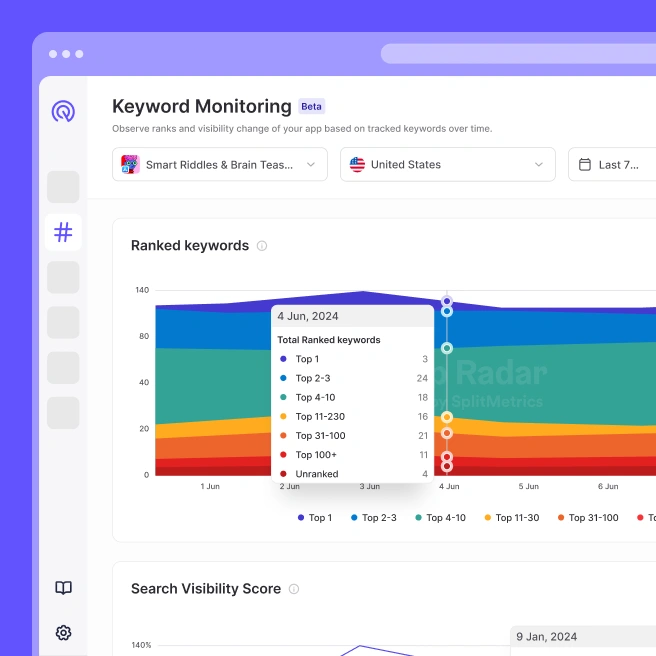
Task: Toggle the Top 2-3 series in the chart legend
Action: point(374,518)
